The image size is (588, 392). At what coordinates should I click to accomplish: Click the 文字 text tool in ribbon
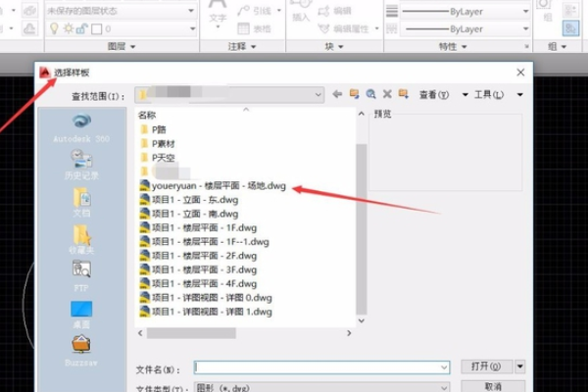(x=218, y=15)
